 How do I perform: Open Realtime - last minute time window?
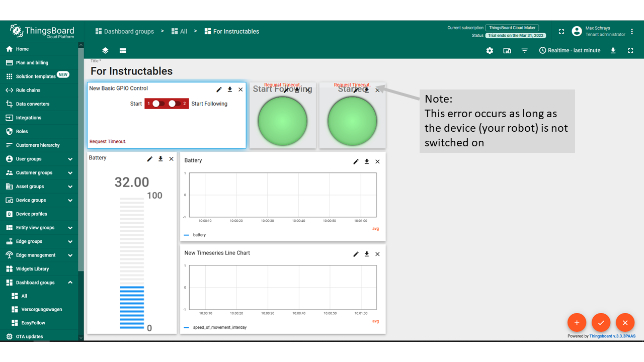pyautogui.click(x=569, y=51)
